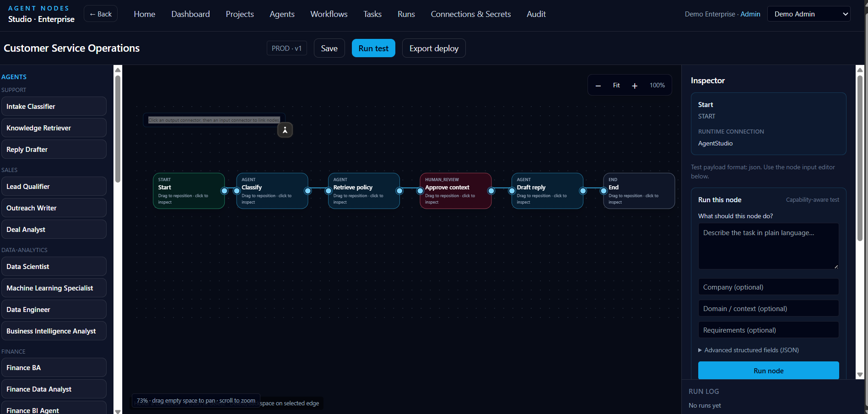Click the accessibility figure icon on canvas
Viewport: 868px width, 414px height.
pos(285,130)
